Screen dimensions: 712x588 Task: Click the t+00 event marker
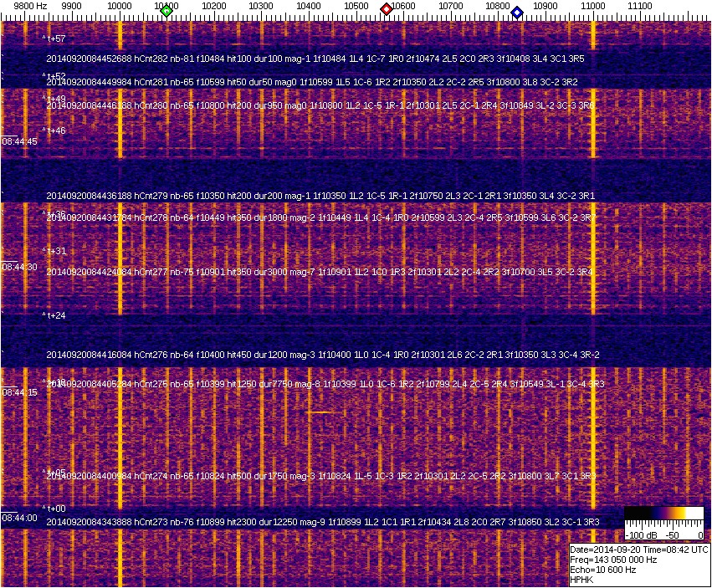(x=54, y=508)
